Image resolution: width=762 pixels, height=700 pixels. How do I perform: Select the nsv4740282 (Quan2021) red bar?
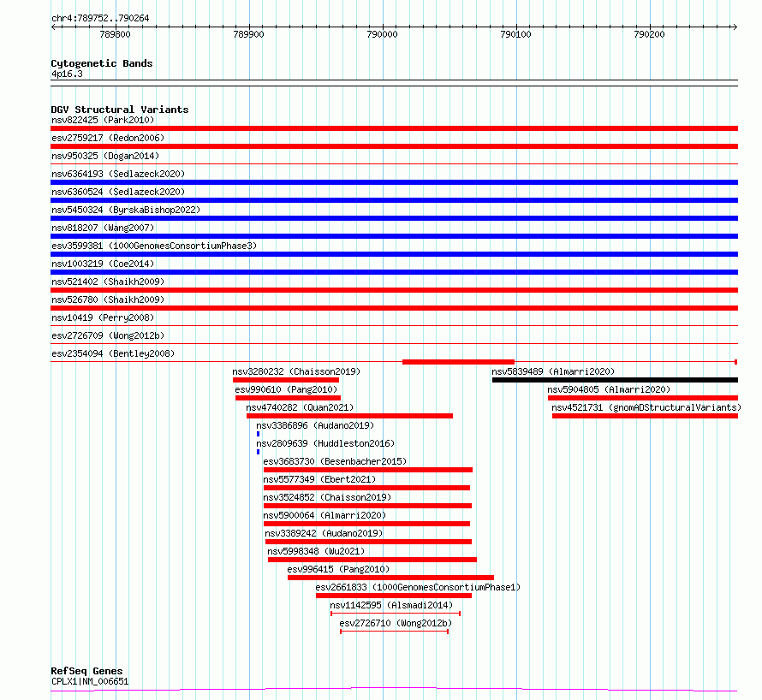click(349, 416)
